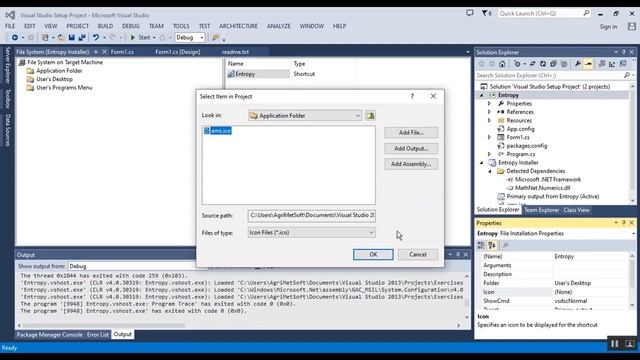Screen dimensions: 640x360
Task: Click the Sign in link
Action: (608, 27)
